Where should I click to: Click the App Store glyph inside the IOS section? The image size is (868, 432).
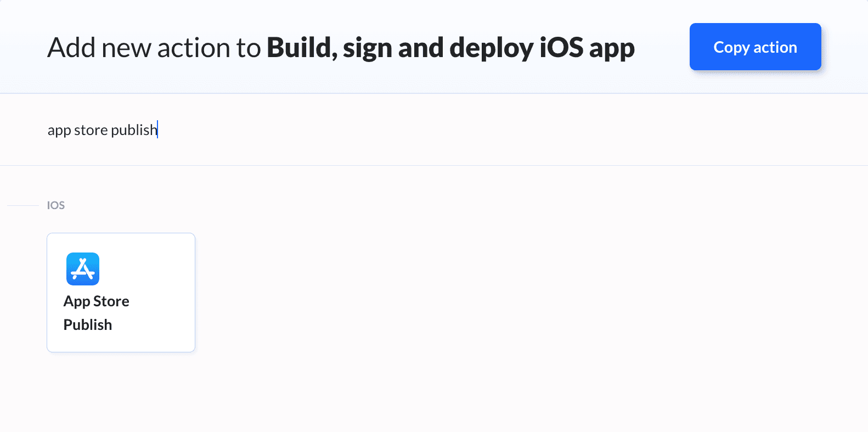83,269
